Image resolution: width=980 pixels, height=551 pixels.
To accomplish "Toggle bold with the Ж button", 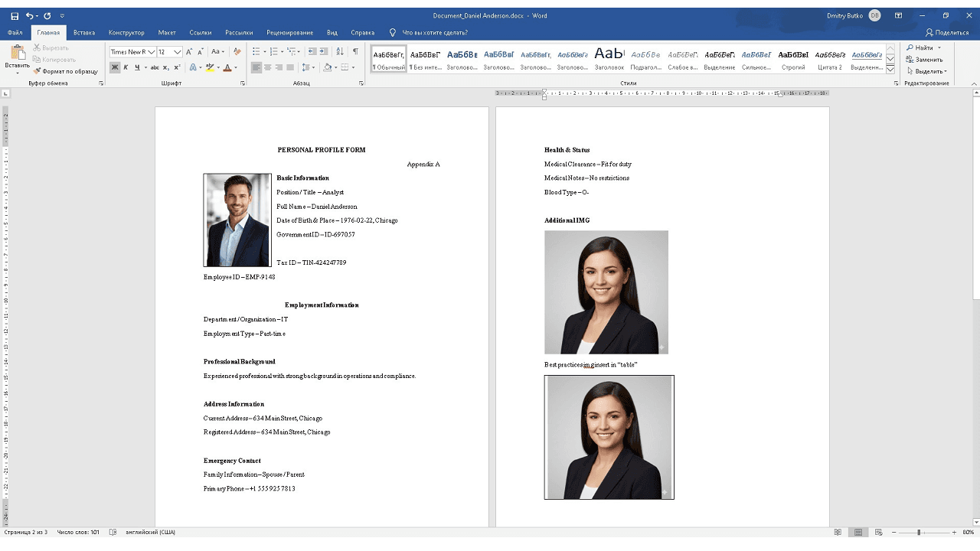I will coord(113,68).
